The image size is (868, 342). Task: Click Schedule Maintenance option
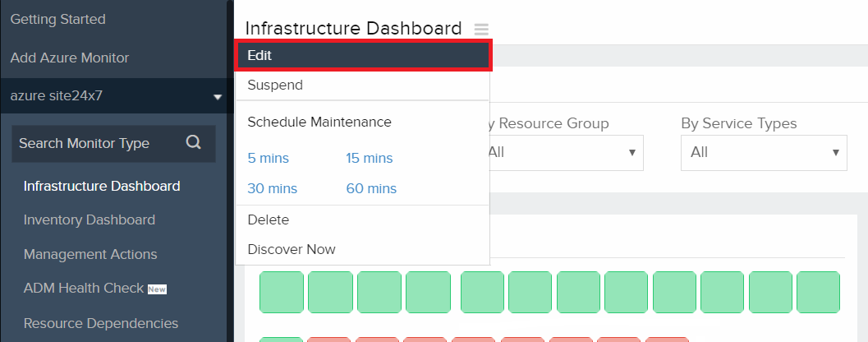319,122
